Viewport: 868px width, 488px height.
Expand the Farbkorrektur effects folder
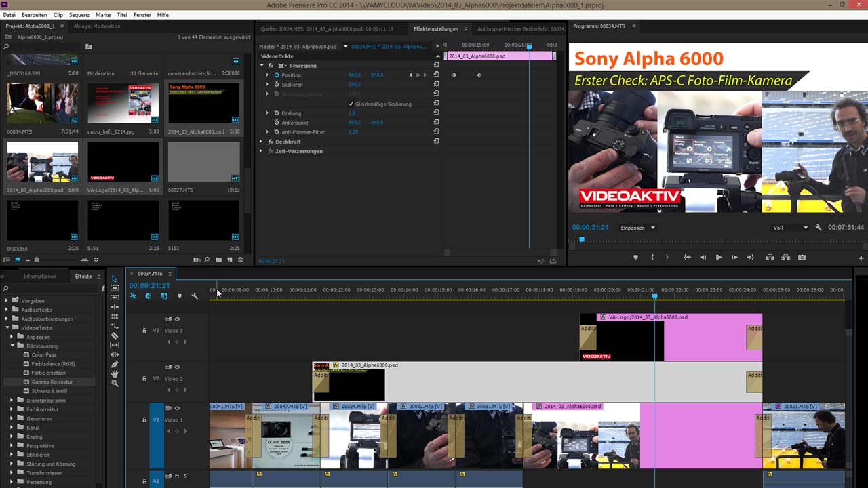(12, 409)
